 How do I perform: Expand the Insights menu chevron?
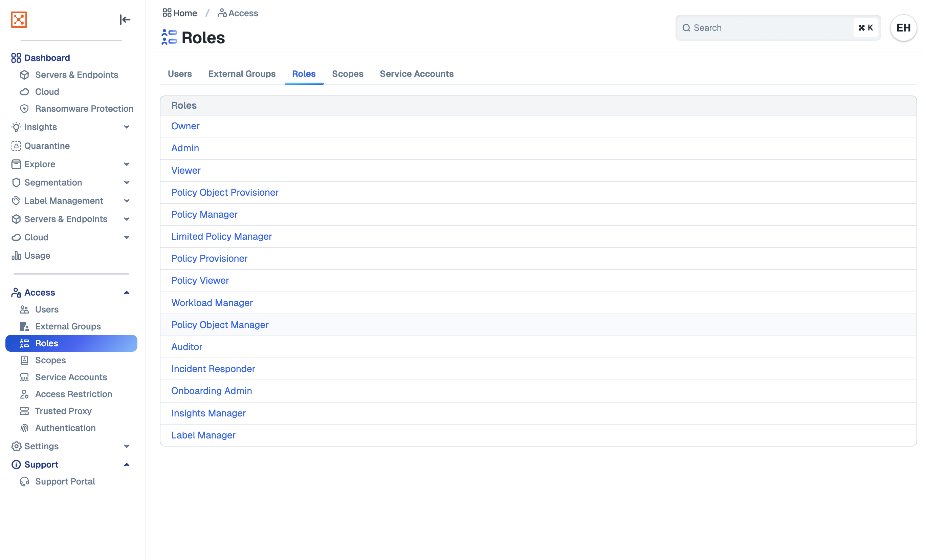[127, 127]
